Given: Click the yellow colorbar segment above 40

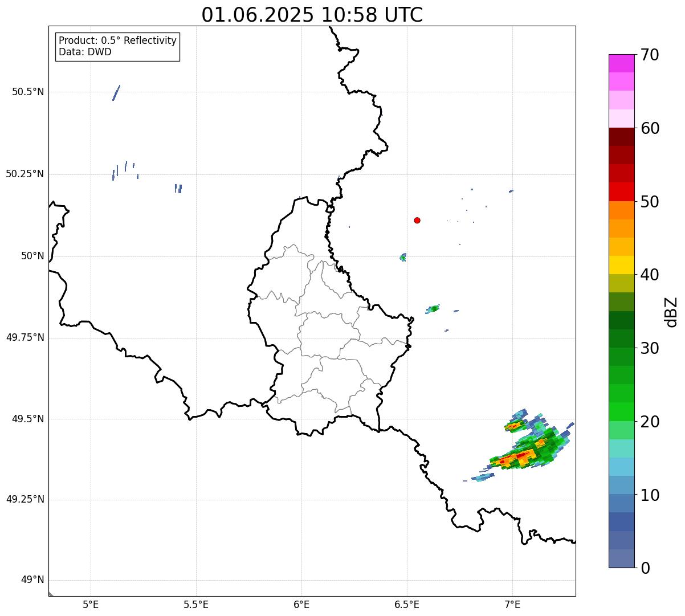Looking at the screenshot, I should pos(621,265).
